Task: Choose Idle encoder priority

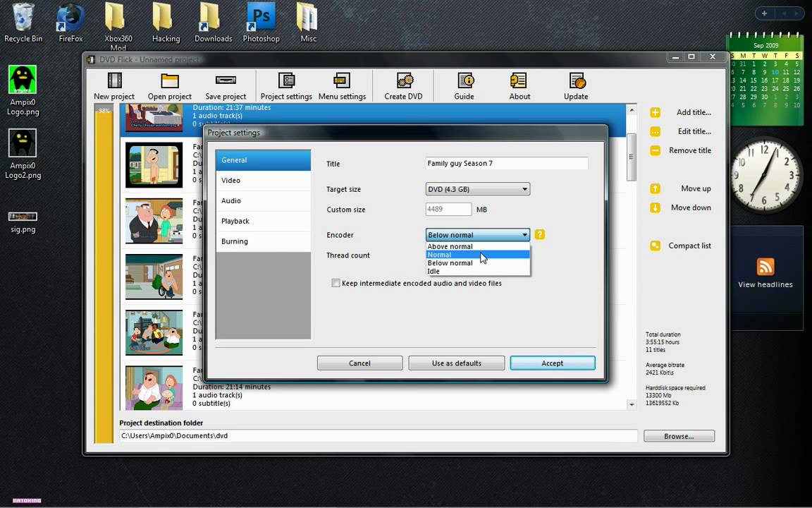Action: tap(477, 272)
